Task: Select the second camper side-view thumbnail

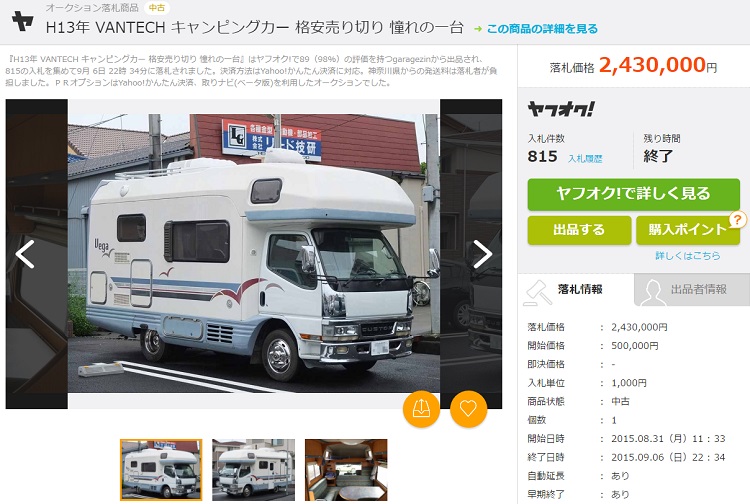Action: click(254, 470)
